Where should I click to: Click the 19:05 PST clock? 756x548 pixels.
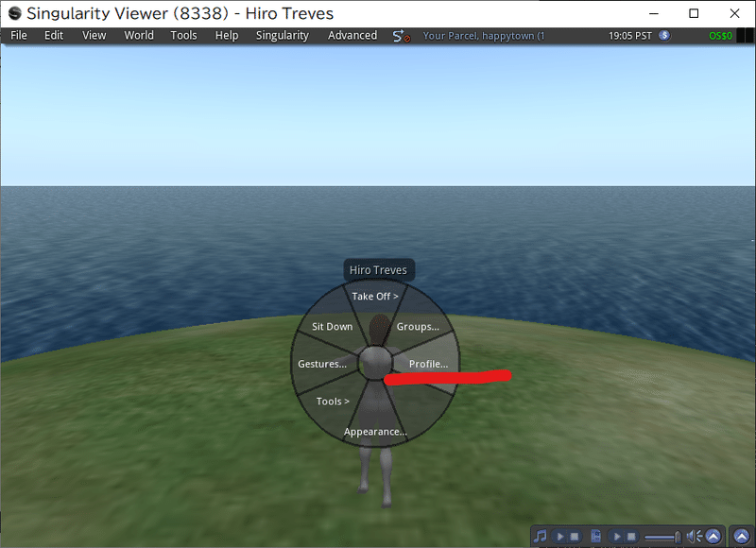click(629, 36)
